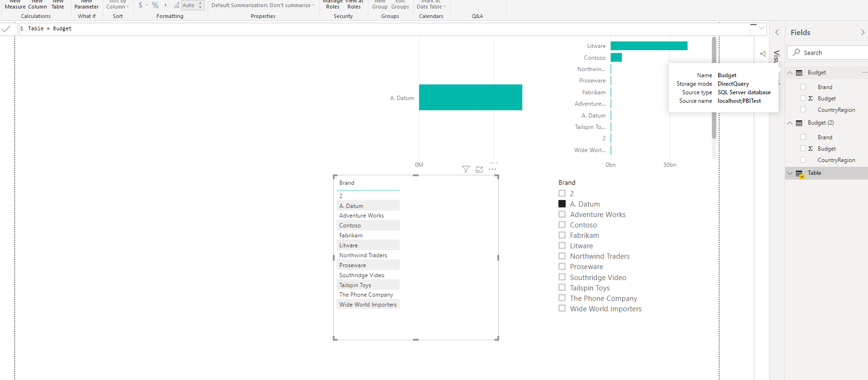Open the visual filter funnel icon
Screen dimensions: 868x380
(466, 169)
